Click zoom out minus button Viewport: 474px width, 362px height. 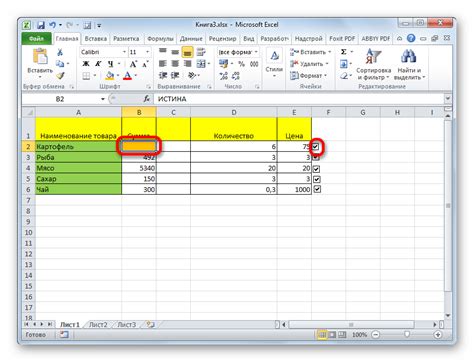click(376, 334)
